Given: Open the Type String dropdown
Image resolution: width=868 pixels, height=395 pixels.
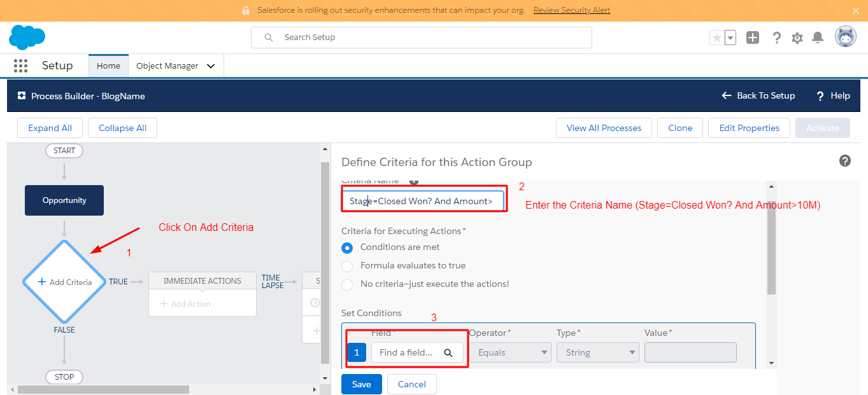Looking at the screenshot, I should pyautogui.click(x=598, y=352).
